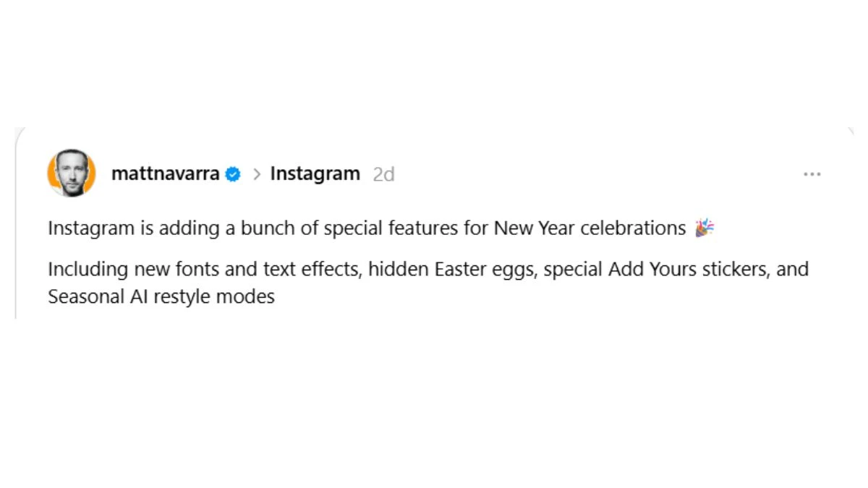Click the phrase New Year celebrations
Image resolution: width=868 pixels, height=488 pixels.
589,228
